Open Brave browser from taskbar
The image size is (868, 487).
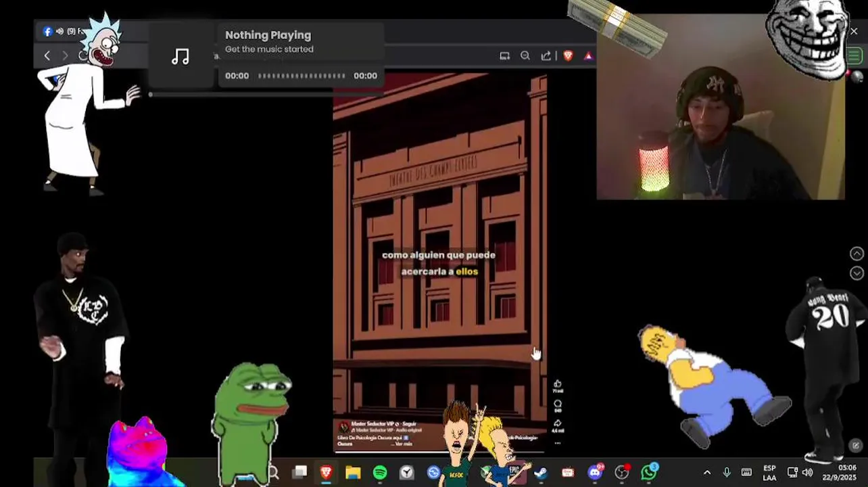click(326, 472)
